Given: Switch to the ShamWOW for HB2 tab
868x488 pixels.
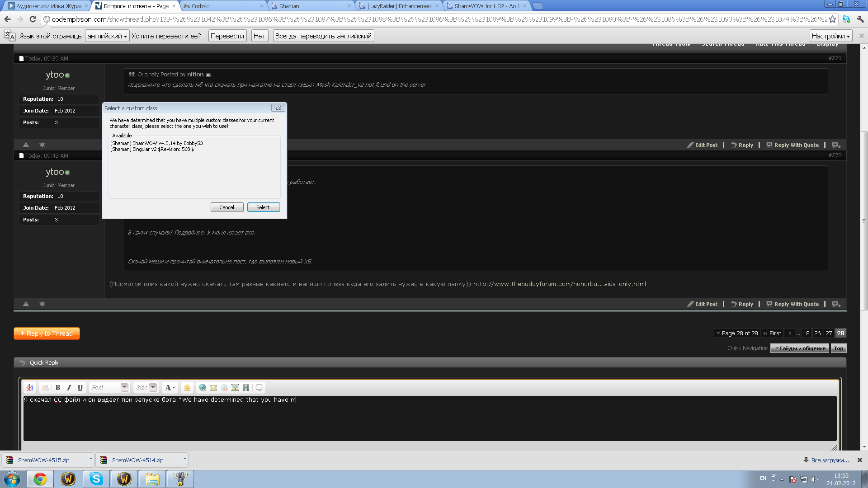Looking at the screenshot, I should (486, 6).
